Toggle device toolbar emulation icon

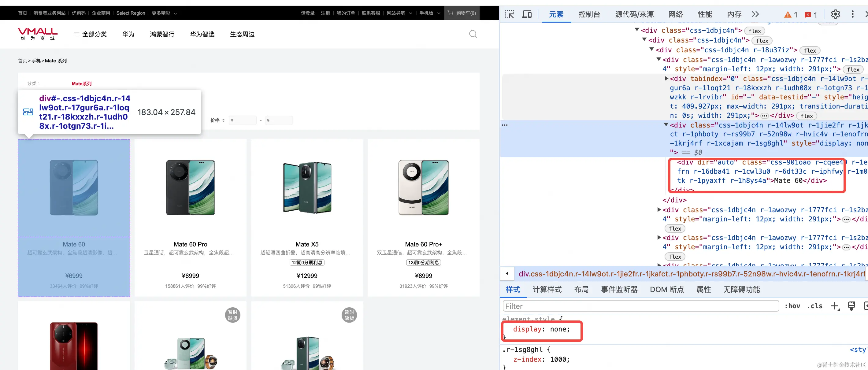click(527, 14)
